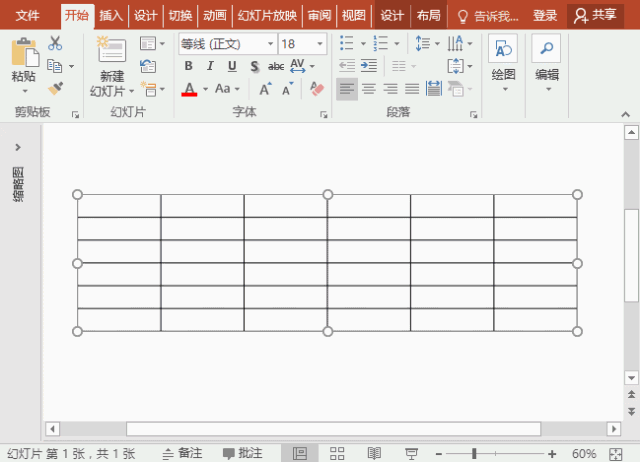Click the Notes (备注) button in status bar
Screen dimensions: 640x462
coord(182,453)
